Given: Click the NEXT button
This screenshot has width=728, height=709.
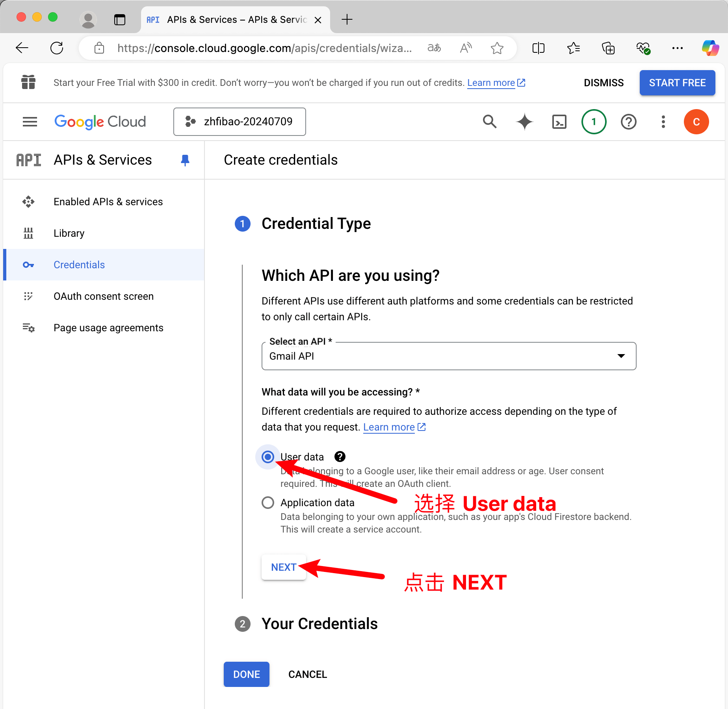Looking at the screenshot, I should coord(284,567).
